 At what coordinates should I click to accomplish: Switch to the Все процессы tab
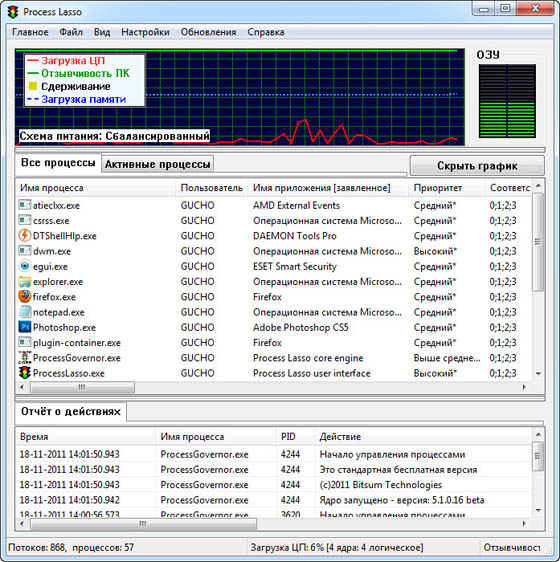click(x=58, y=163)
